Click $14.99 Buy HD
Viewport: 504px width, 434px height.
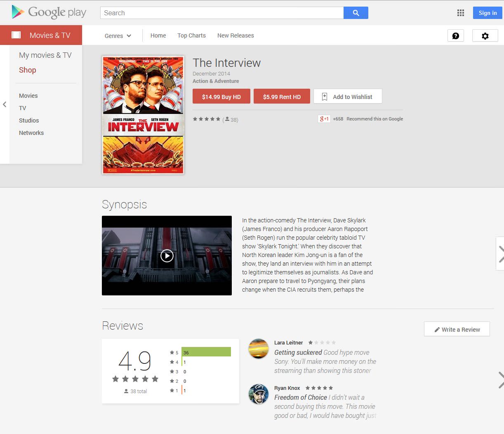click(x=221, y=97)
